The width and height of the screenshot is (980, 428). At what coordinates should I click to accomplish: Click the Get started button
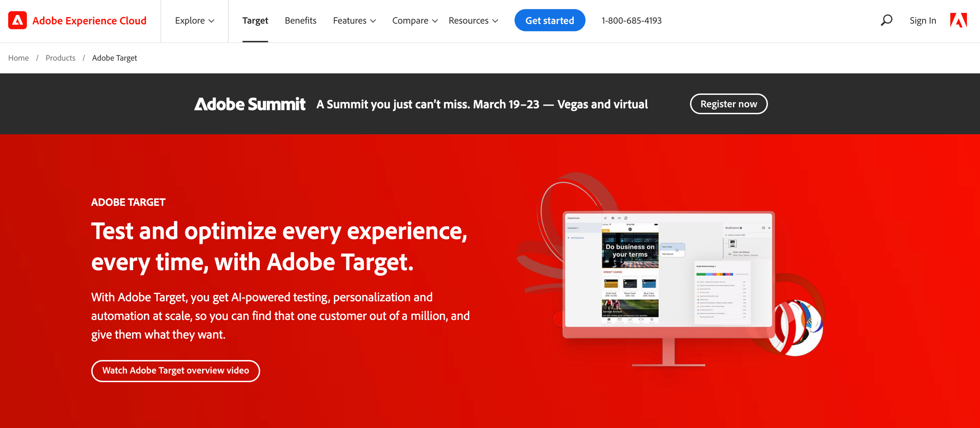point(549,21)
